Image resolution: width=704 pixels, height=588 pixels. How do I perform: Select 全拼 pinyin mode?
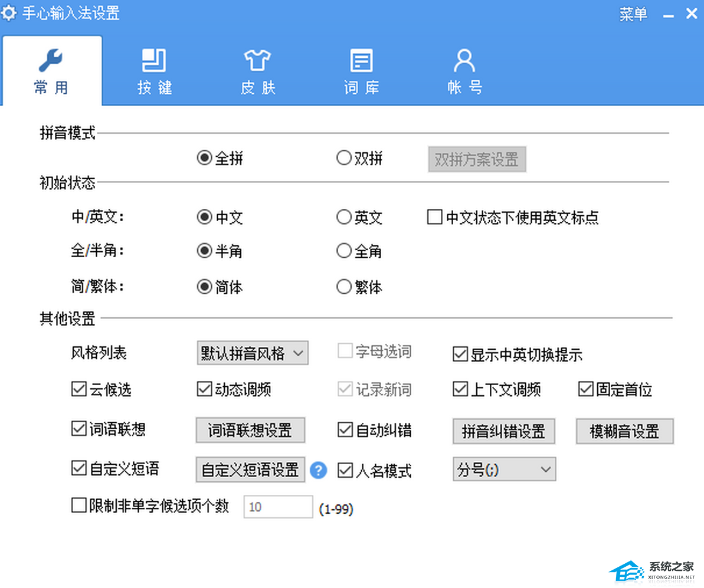pyautogui.click(x=204, y=157)
